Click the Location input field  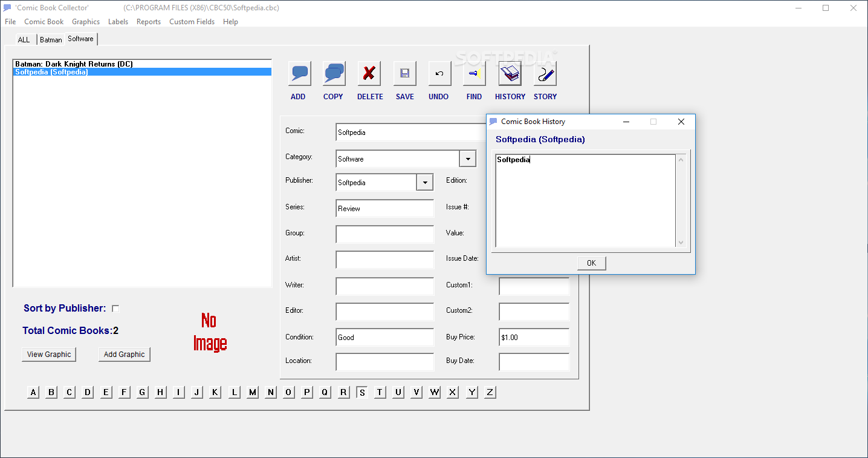[x=385, y=362]
